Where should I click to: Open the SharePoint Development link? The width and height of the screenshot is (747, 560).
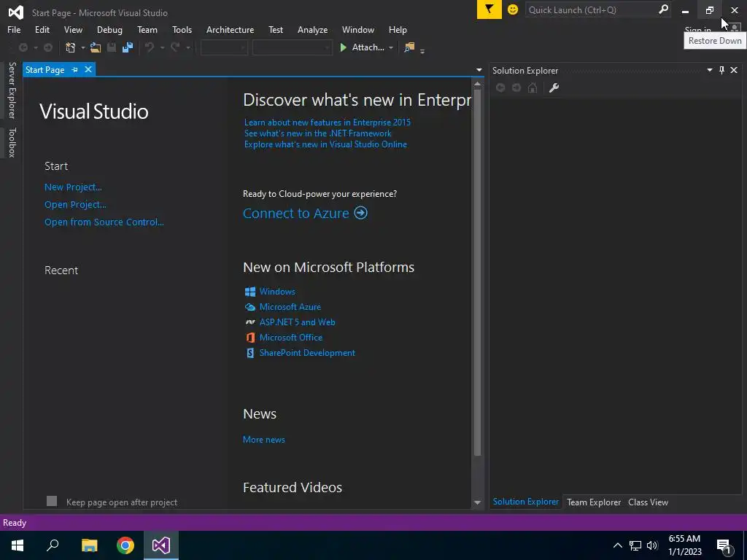tap(307, 353)
